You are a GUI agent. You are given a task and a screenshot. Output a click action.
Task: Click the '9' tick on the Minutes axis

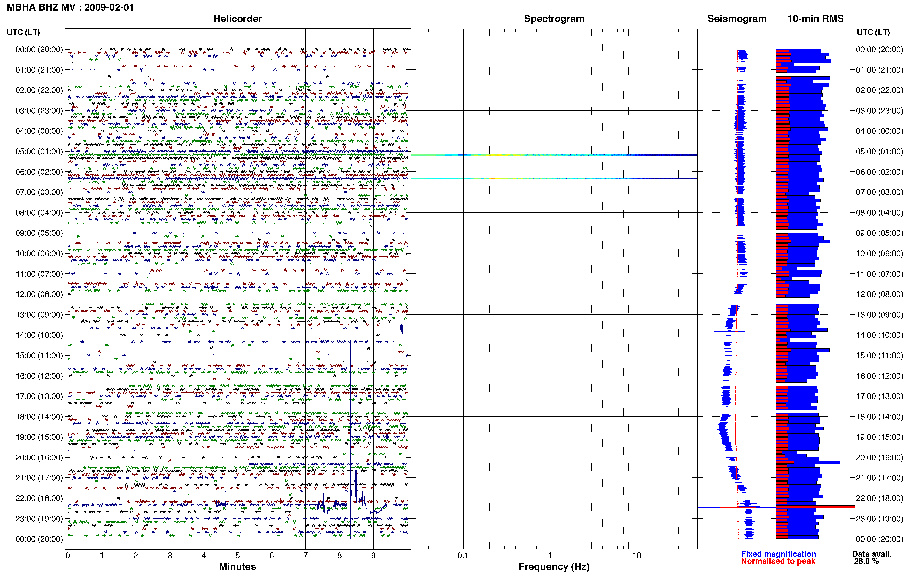(373, 556)
